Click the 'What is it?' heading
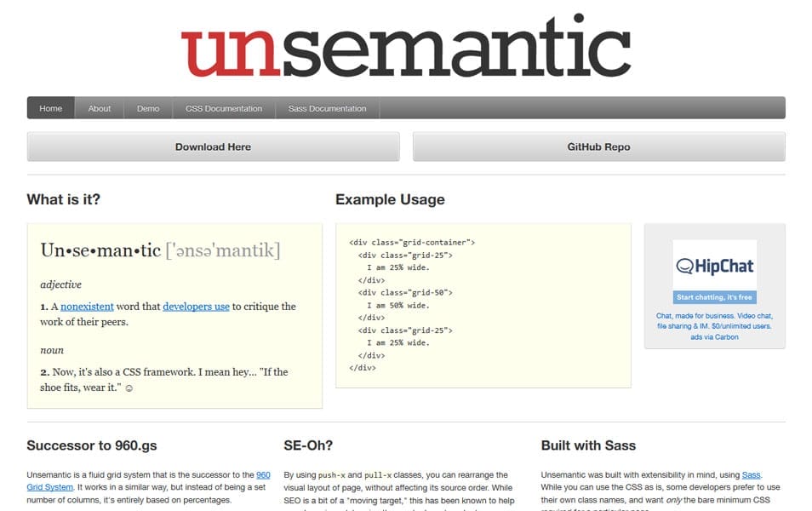Screen dimensions: 812x511 (x=64, y=199)
